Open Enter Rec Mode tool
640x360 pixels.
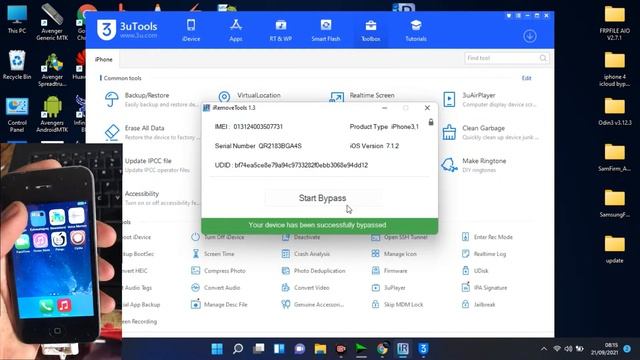point(487,237)
